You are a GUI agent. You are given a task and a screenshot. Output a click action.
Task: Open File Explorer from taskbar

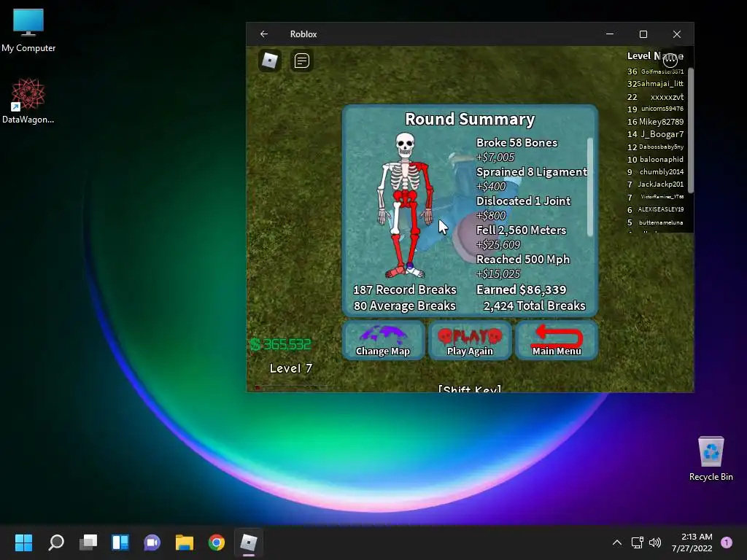pos(185,542)
